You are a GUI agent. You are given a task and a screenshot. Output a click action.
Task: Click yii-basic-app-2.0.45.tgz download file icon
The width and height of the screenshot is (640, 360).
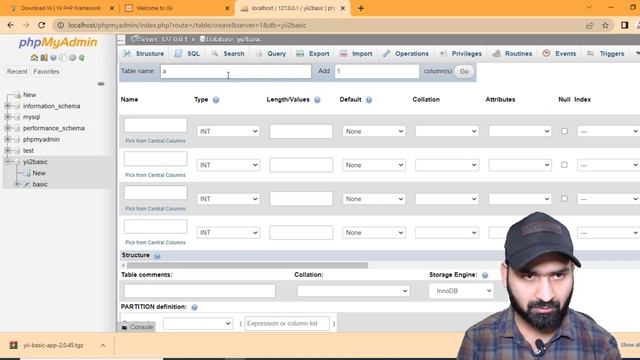coord(13,345)
